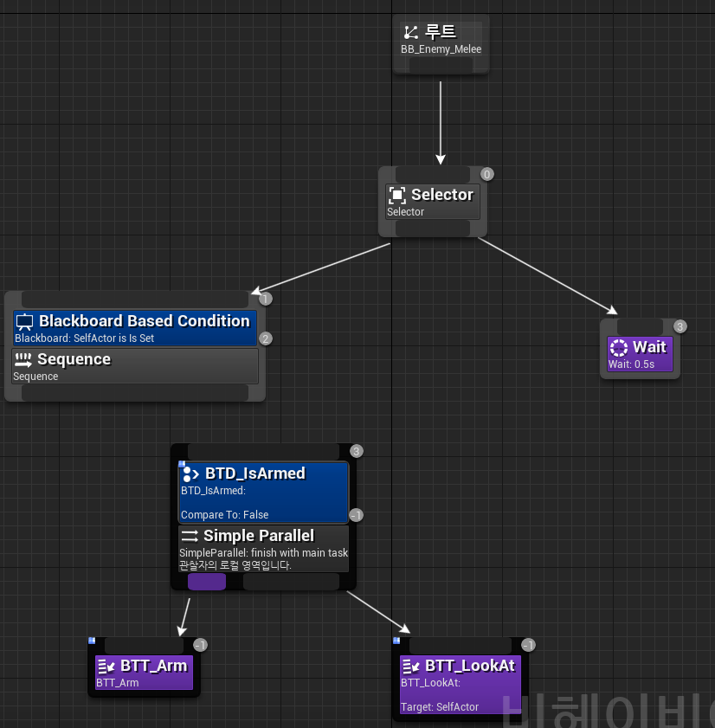This screenshot has height=728, width=715.
Task: Select the Blackboard Based Condition decorator
Action: (135, 328)
